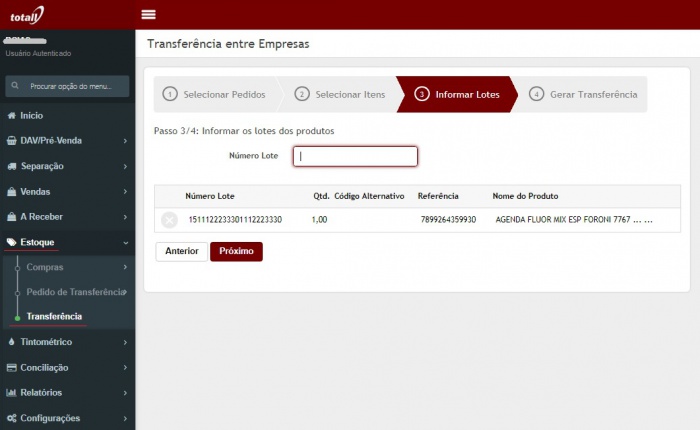Screen dimensions: 700x430
Task: Click the Transferência entre Empresas title
Action: (228, 44)
